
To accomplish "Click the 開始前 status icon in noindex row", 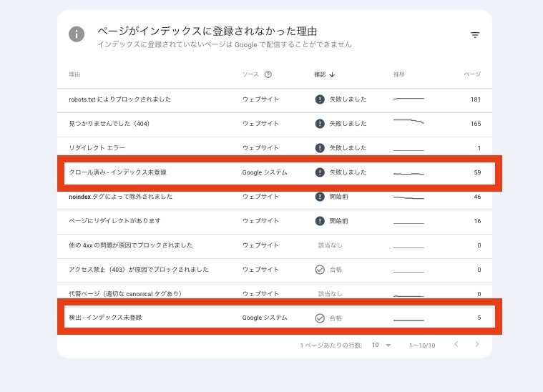I will [320, 197].
